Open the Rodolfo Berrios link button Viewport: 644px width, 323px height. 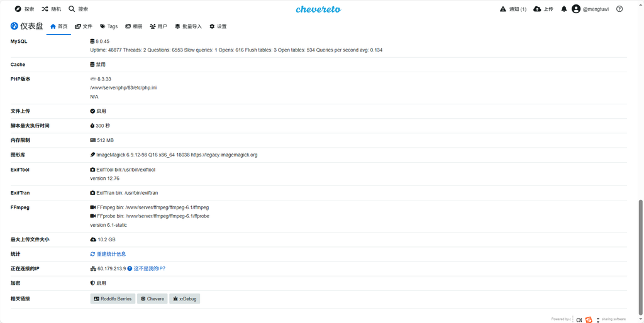[x=113, y=298]
